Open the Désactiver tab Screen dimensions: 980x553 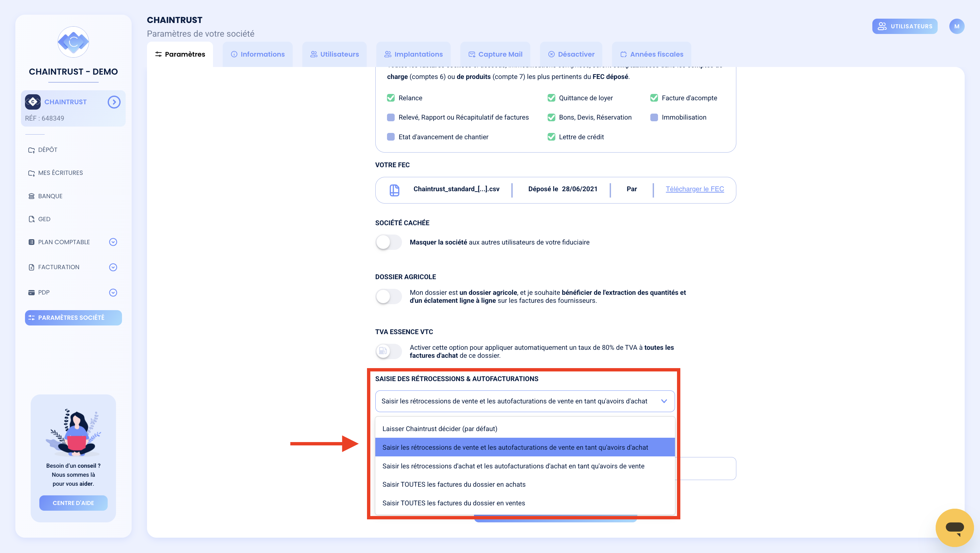point(571,54)
